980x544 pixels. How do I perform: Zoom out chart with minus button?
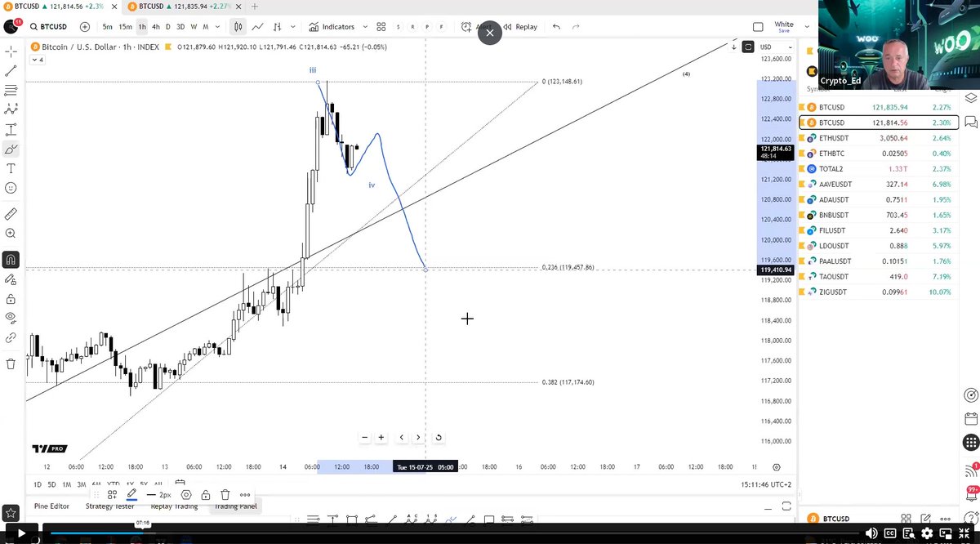[365, 437]
